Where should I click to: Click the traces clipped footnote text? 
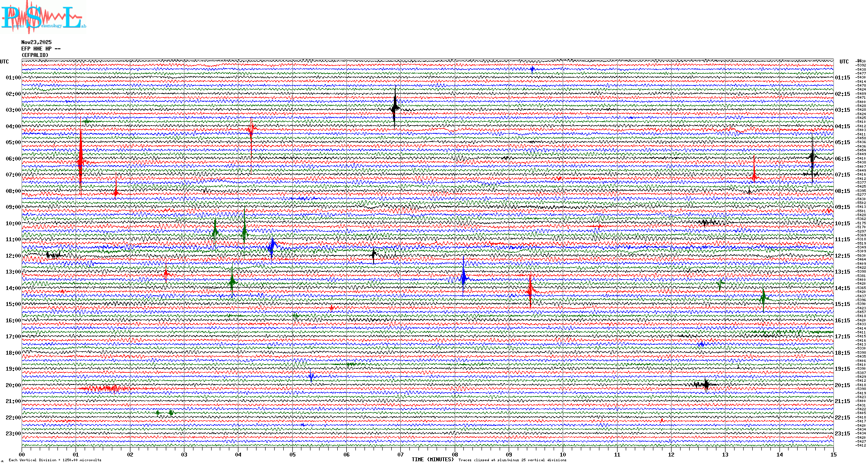512,460
